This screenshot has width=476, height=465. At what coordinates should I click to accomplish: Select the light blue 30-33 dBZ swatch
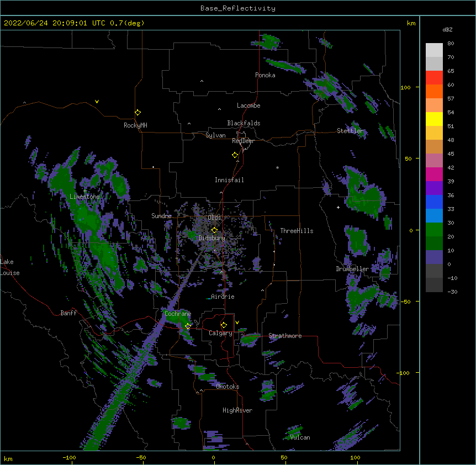coord(434,216)
